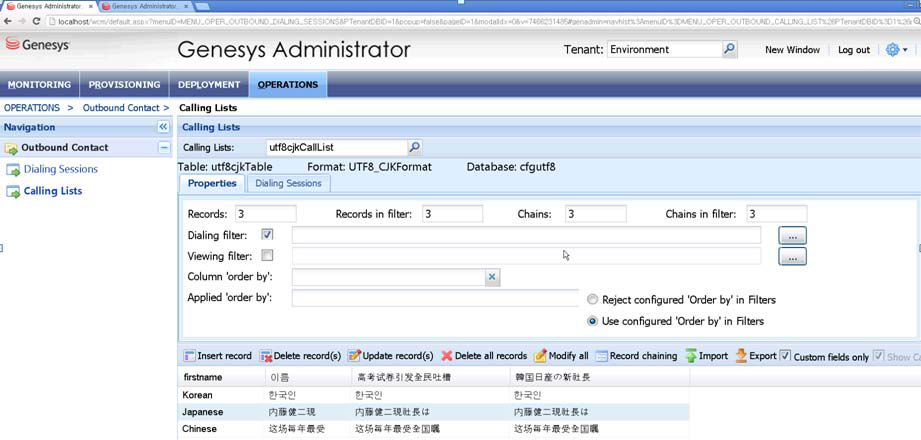Click the Modify all icon
This screenshot has width=921, height=440.
(x=540, y=355)
